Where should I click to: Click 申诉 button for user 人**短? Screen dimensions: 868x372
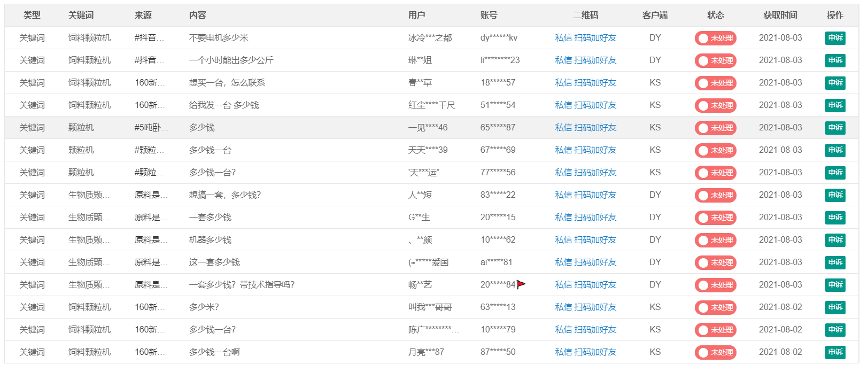click(x=835, y=195)
